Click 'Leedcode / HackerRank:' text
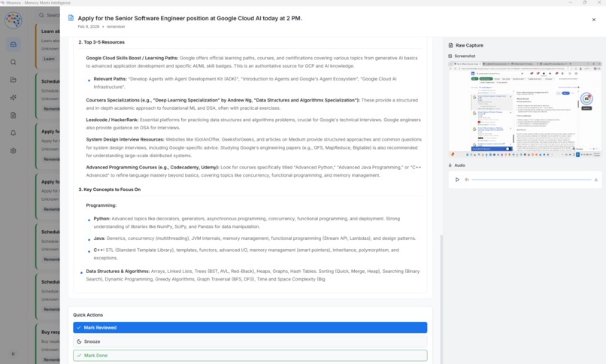This screenshot has height=364, width=606. (x=112, y=120)
